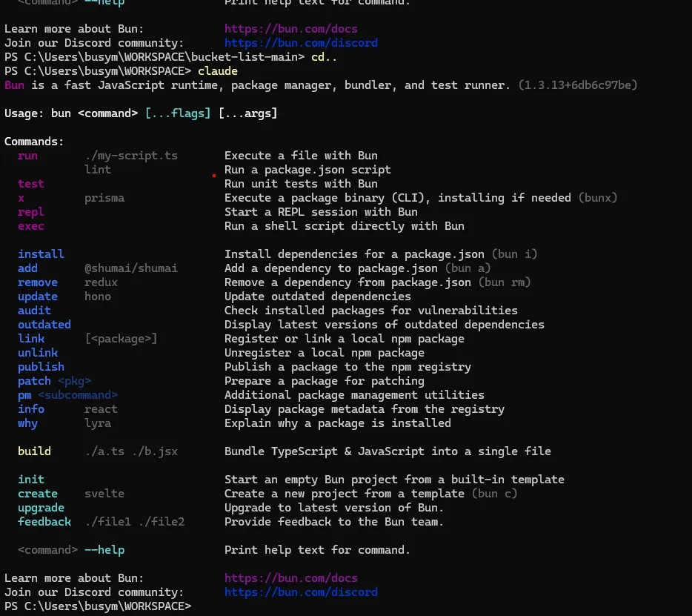Click the 'svelte' example argument
The width and height of the screenshot is (692, 616).
104,494
